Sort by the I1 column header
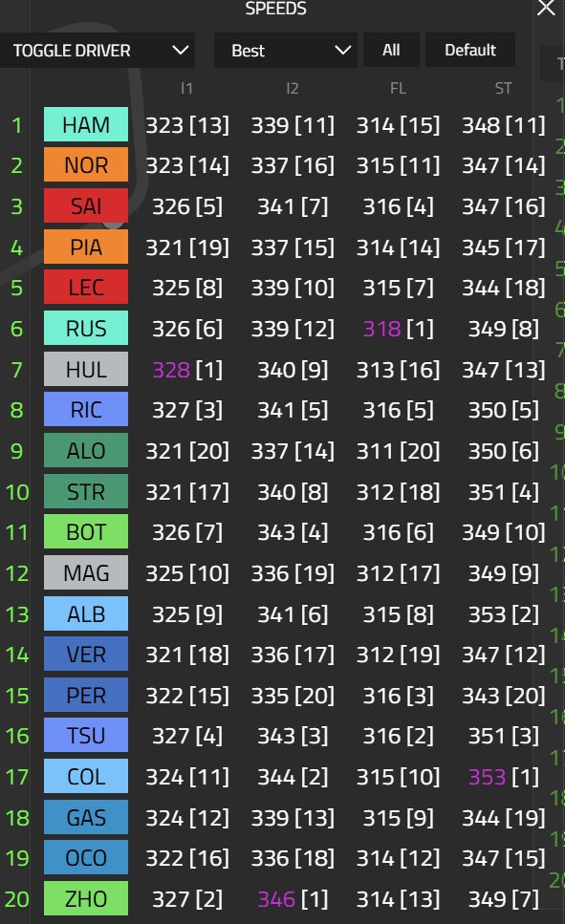The width and height of the screenshot is (565, 924). coord(186,89)
